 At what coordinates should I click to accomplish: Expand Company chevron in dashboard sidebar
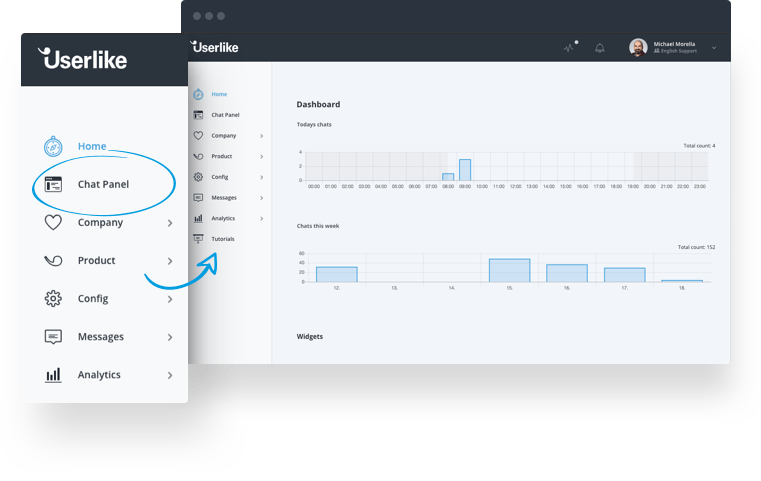[x=262, y=136]
